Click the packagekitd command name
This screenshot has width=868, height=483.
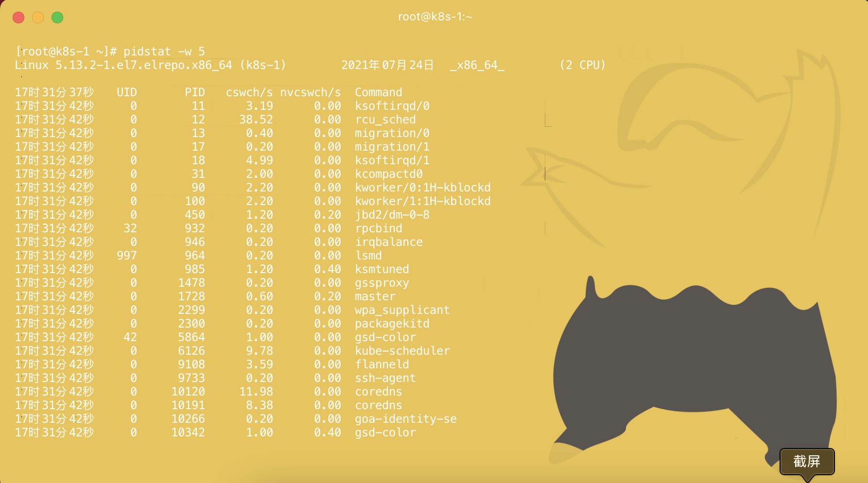coord(392,324)
